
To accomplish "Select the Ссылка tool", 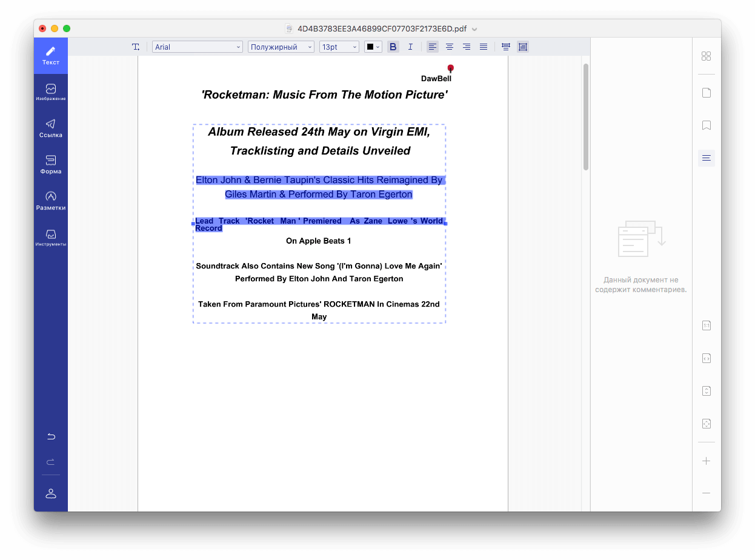I will point(51,128).
